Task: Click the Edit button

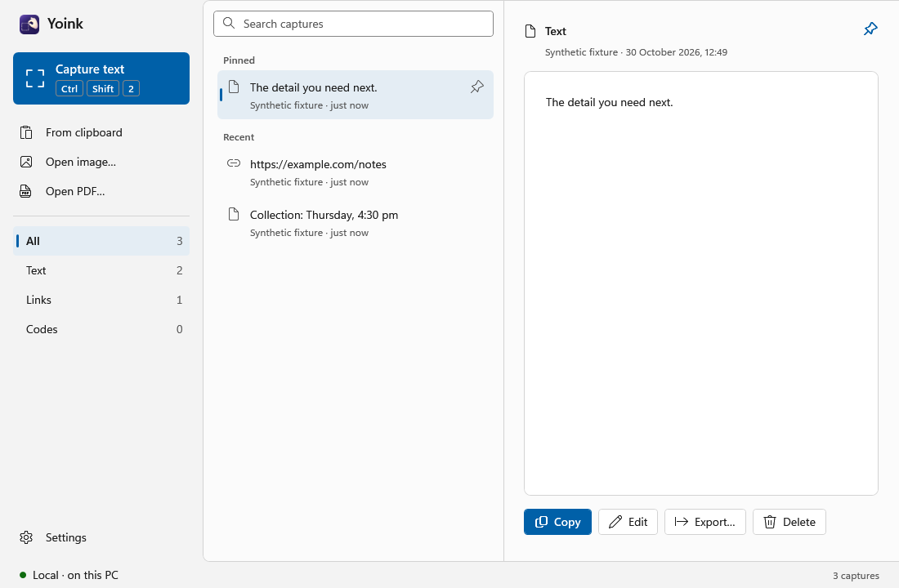Action: [628, 522]
